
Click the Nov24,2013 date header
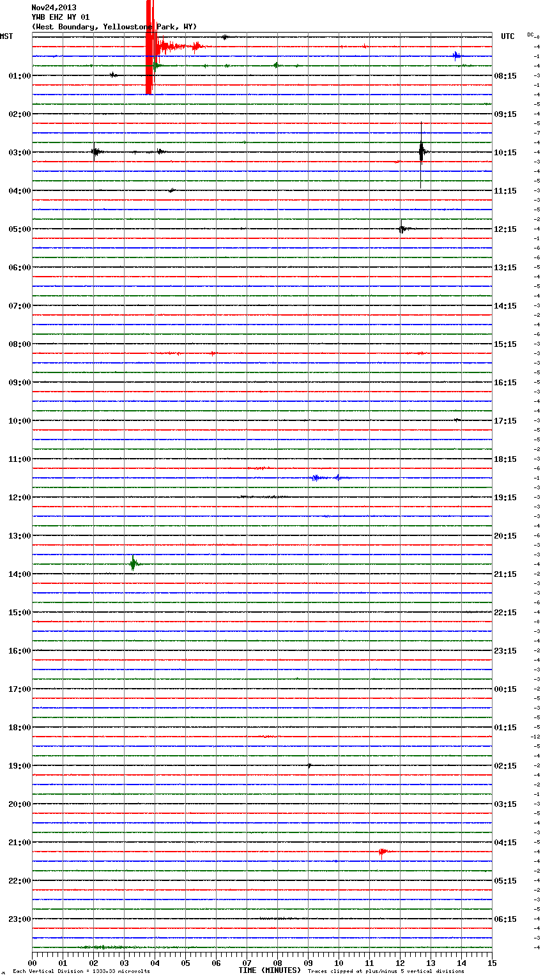(x=54, y=8)
